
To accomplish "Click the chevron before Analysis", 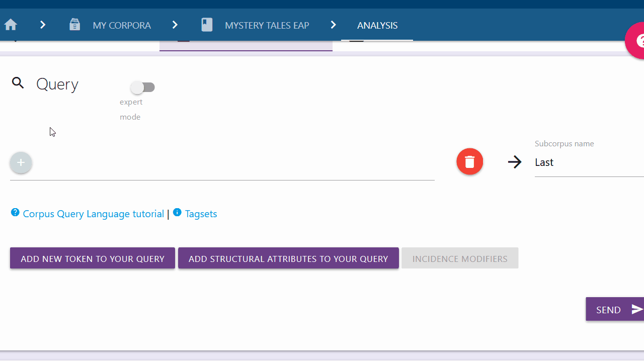I will [334, 25].
